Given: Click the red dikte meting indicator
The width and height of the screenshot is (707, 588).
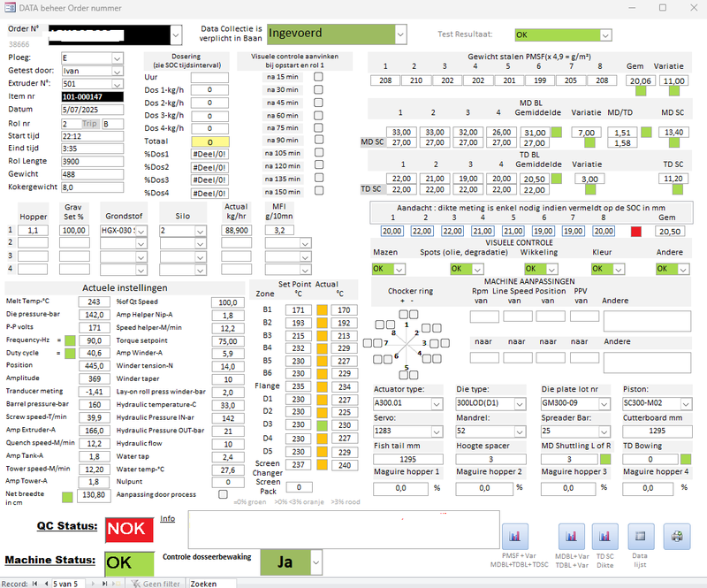Looking at the screenshot, I should coord(635,231).
